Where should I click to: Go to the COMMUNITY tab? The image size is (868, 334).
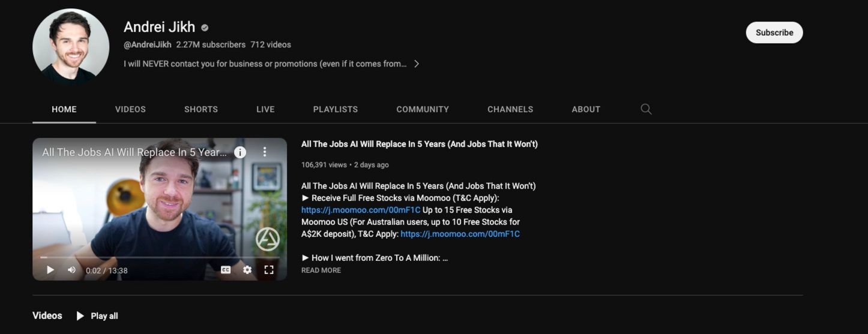click(423, 109)
